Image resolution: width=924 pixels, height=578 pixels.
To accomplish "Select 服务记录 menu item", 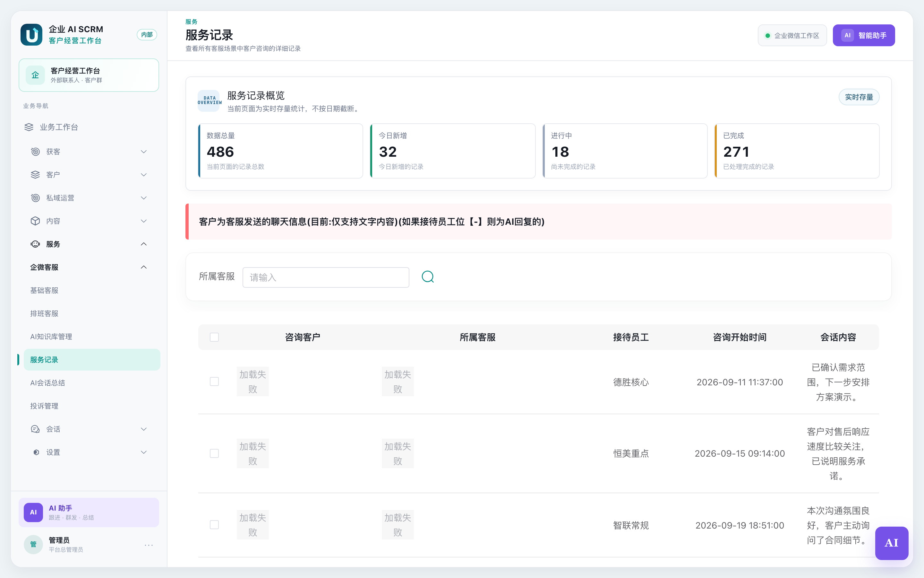I will pos(92,360).
